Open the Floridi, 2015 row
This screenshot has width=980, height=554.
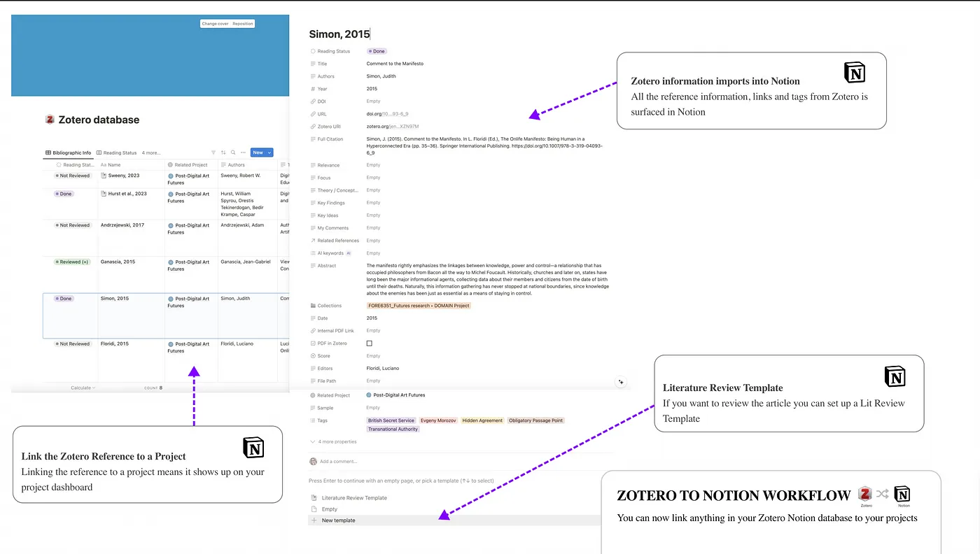(115, 343)
